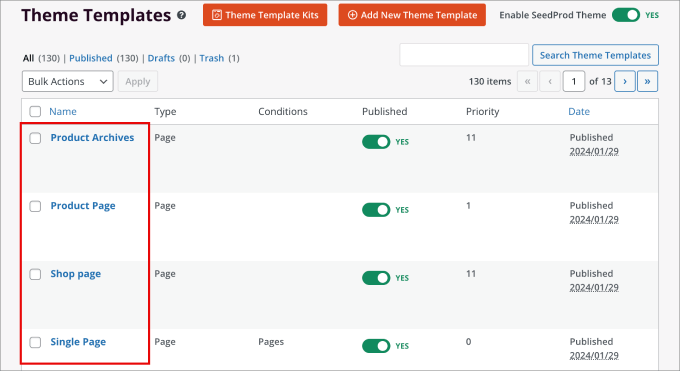
Task: Open the help icon beside Theme Templates
Action: (x=182, y=15)
